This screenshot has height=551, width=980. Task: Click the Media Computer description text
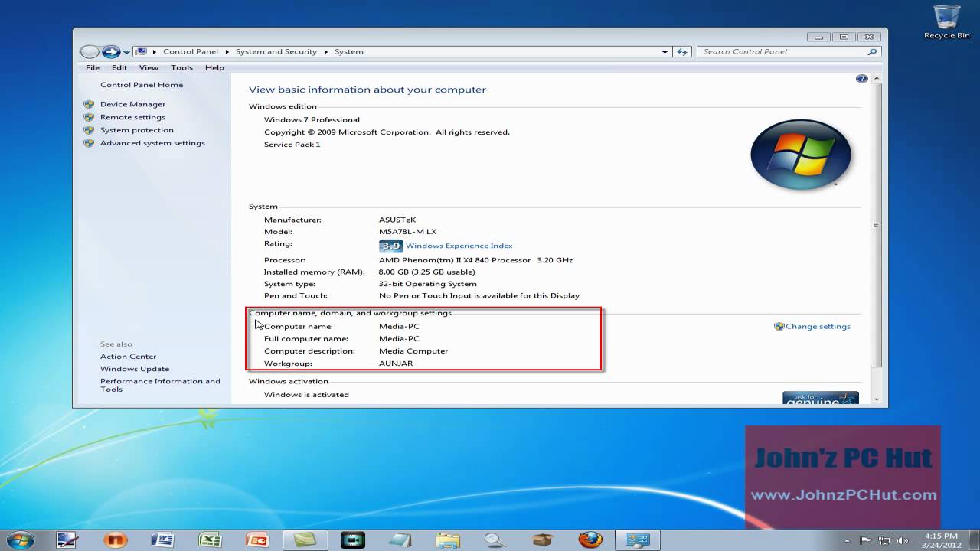click(x=413, y=351)
